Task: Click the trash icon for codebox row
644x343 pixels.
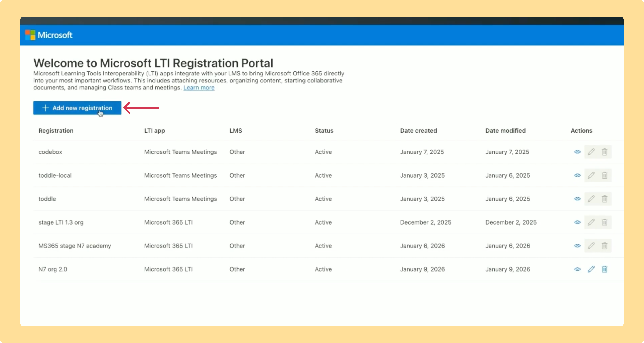Action: [604, 152]
